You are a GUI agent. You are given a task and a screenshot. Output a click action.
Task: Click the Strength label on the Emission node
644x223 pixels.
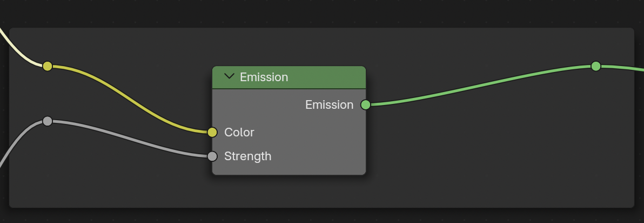pos(247,156)
